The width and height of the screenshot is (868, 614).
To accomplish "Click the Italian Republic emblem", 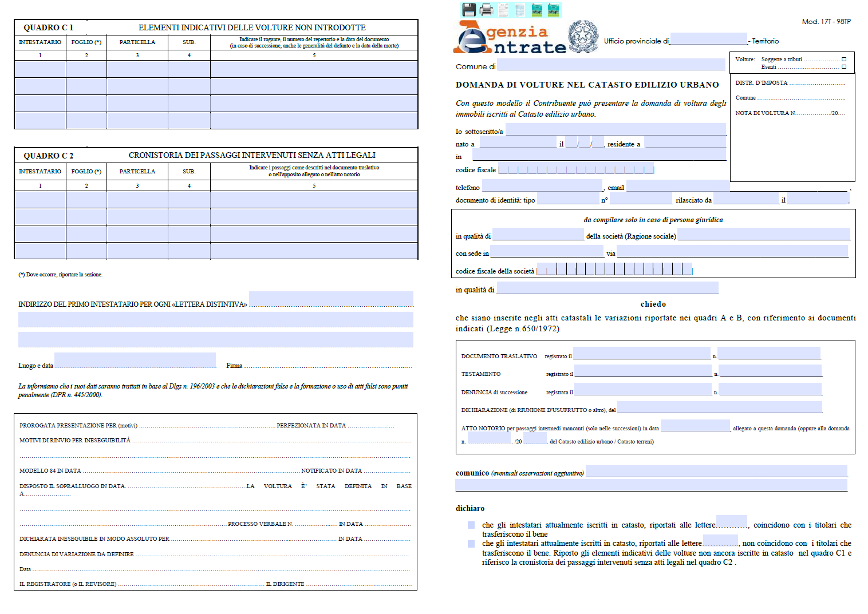I will click(x=583, y=36).
